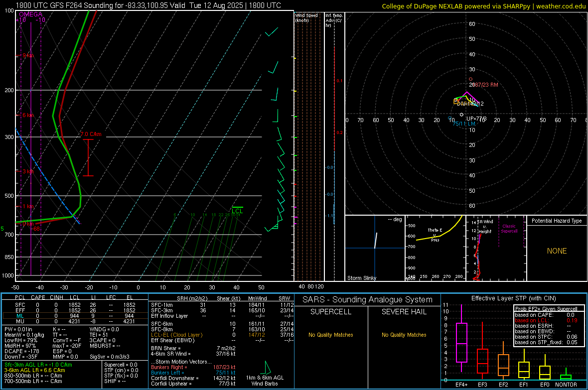Screen dimensions: 588x390
Task: Click the Wind Speed (knots) header
Action: click(x=306, y=17)
